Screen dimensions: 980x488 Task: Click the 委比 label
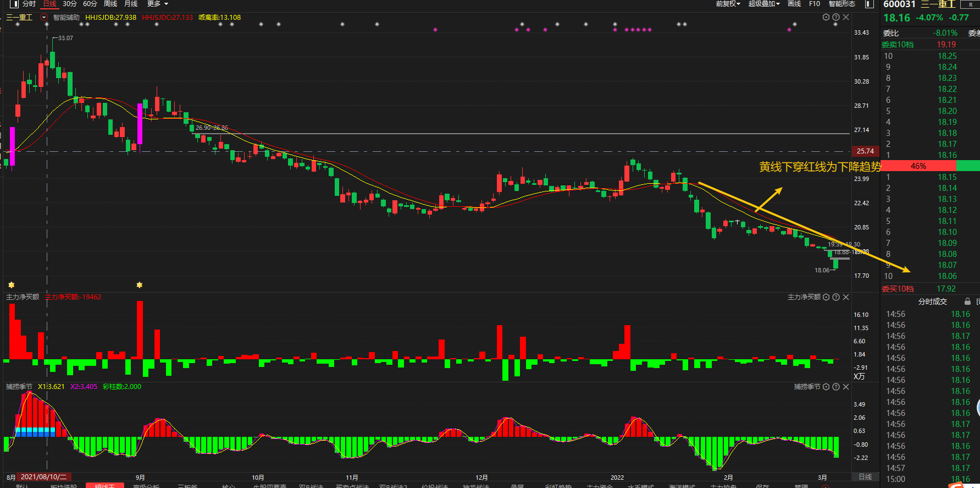[891, 34]
